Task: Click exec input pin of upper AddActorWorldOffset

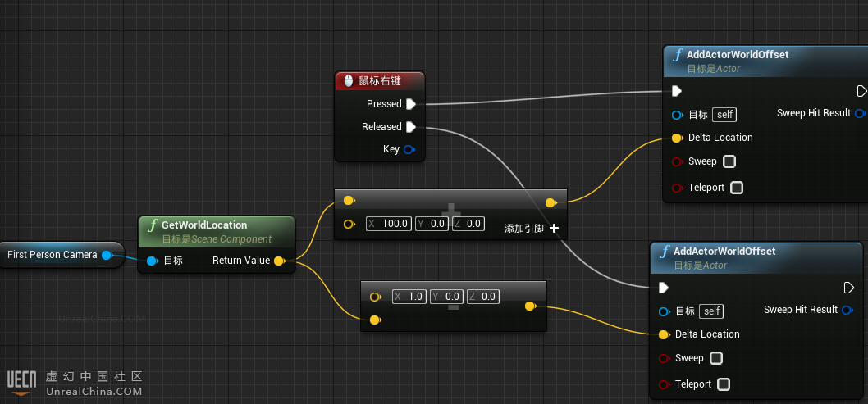Action: coord(677,91)
